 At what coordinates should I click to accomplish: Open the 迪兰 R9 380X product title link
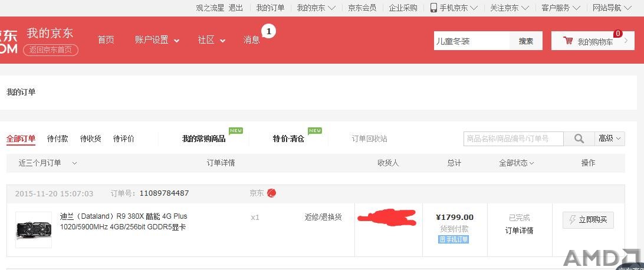(123, 221)
